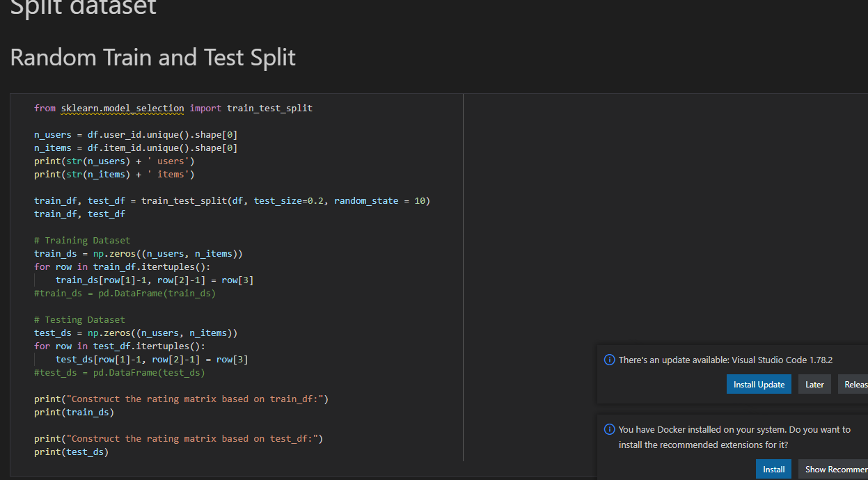Click line print(str(n_items) + ' items')

(115, 174)
